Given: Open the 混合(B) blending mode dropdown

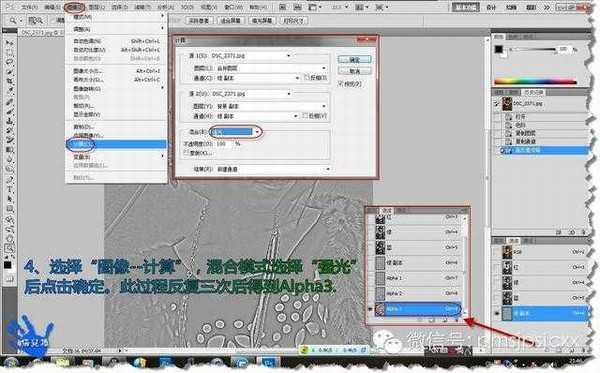Looking at the screenshot, I should point(236,132).
